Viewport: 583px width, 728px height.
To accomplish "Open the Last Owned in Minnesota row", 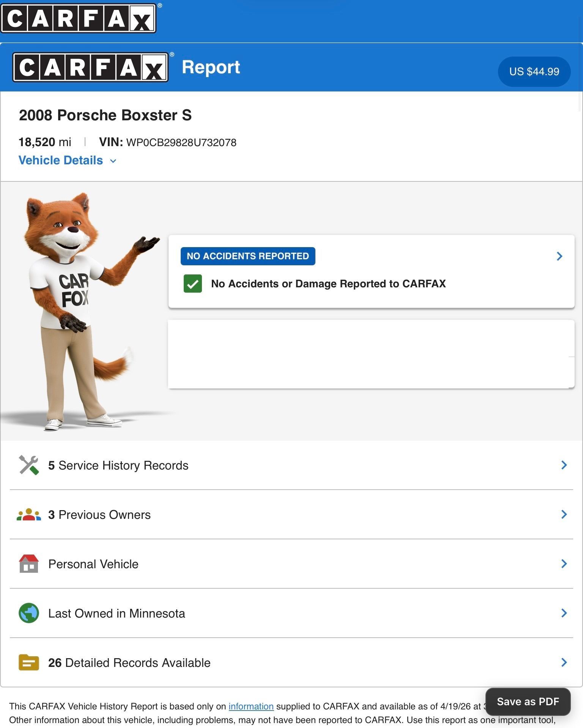I will (x=117, y=613).
